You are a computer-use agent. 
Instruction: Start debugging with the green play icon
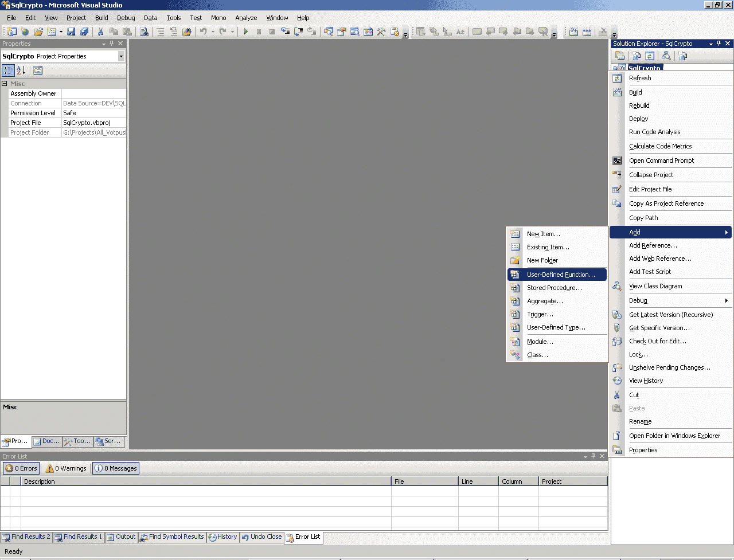click(x=246, y=32)
